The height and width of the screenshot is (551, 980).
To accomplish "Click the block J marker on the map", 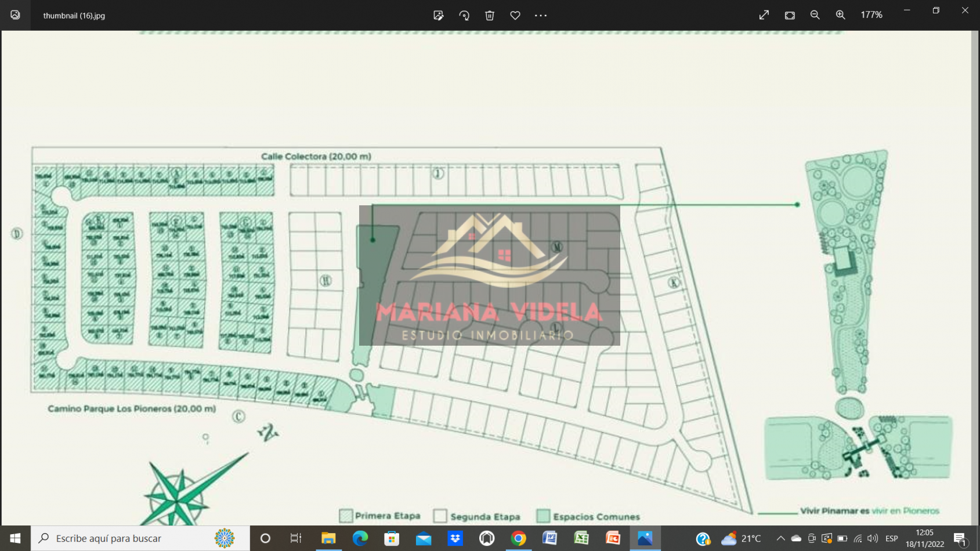I will click(x=438, y=173).
